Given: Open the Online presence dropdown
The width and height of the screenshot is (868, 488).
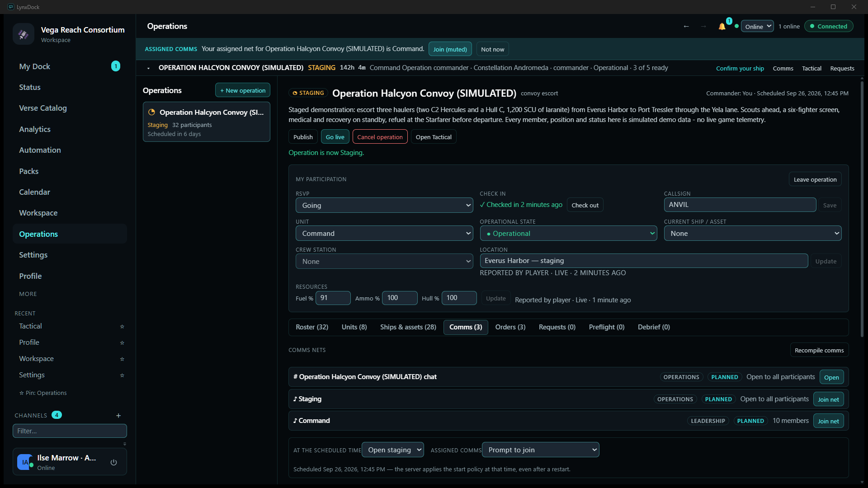Looking at the screenshot, I should [x=757, y=27].
